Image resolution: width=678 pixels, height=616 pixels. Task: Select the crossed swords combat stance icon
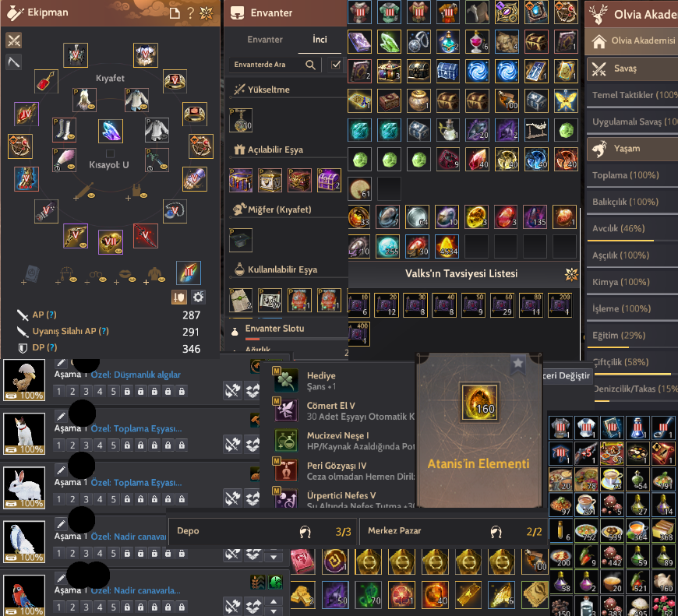14,40
